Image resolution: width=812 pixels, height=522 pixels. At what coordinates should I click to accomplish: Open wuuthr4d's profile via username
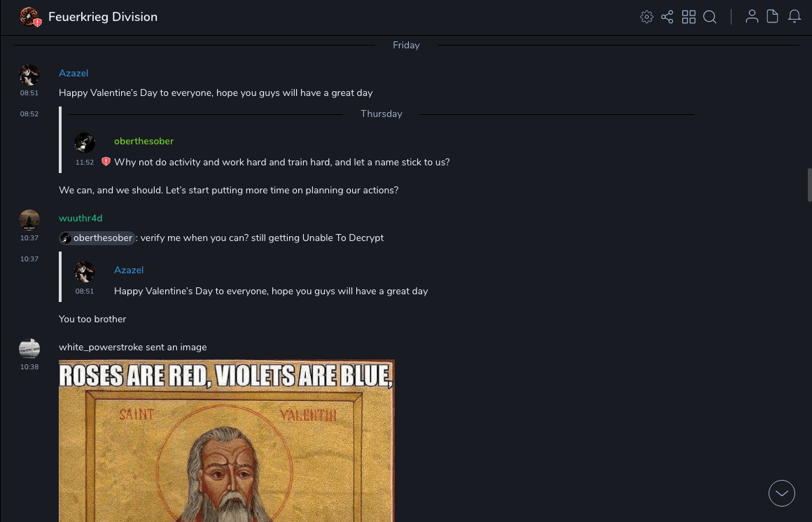click(80, 218)
